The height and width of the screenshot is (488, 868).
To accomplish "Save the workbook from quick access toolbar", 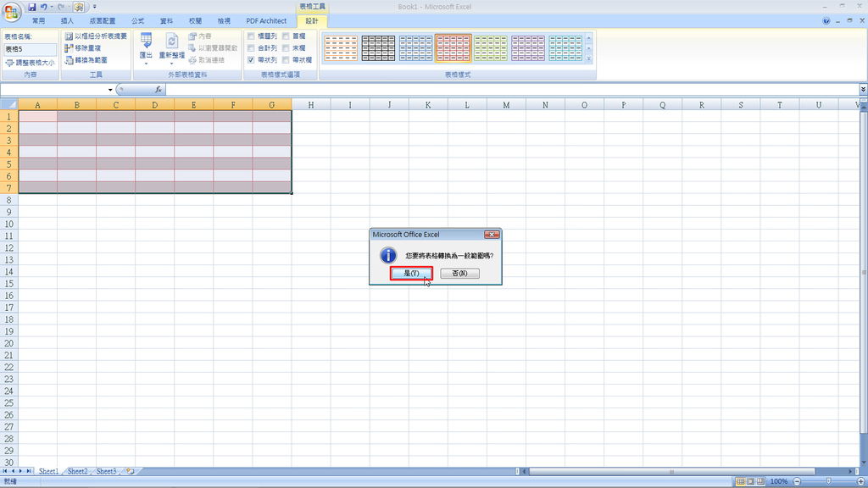I will (x=31, y=7).
